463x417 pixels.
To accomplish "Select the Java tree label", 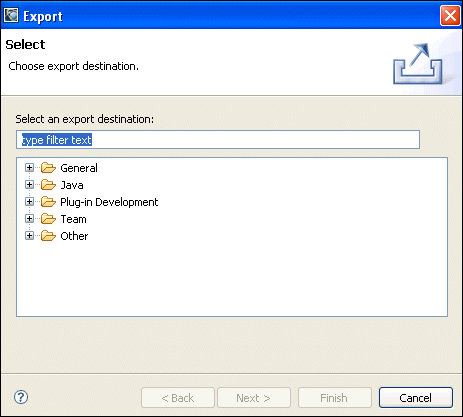I will point(72,185).
